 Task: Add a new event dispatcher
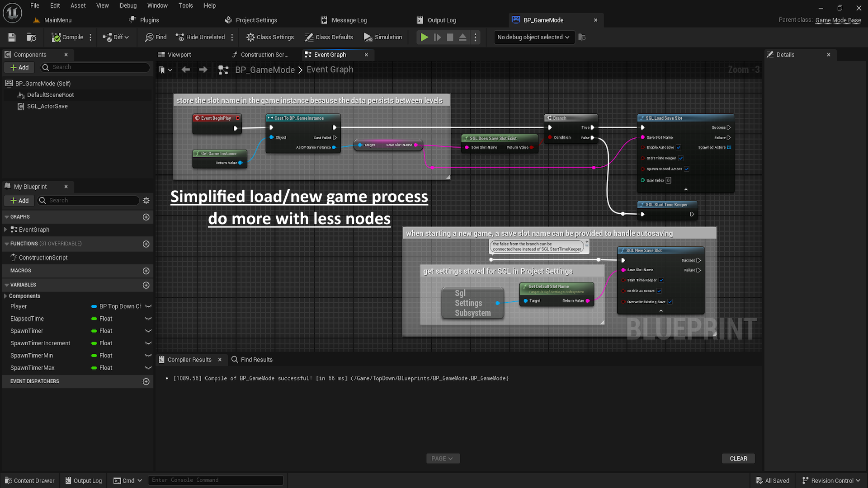click(146, 382)
